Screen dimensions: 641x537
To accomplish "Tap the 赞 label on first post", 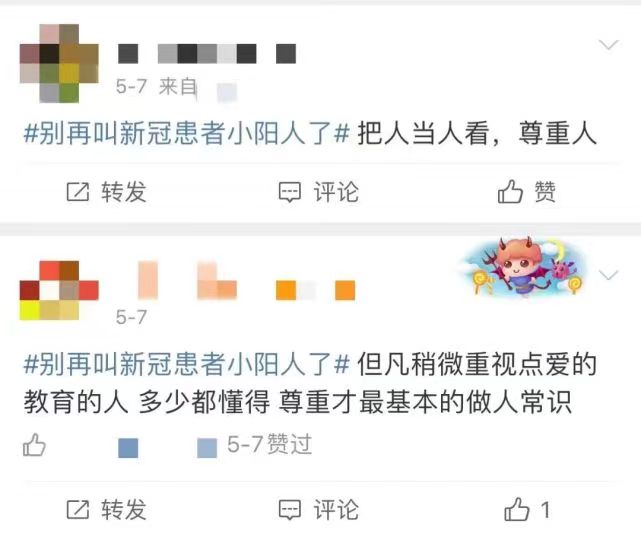I will click(545, 192).
